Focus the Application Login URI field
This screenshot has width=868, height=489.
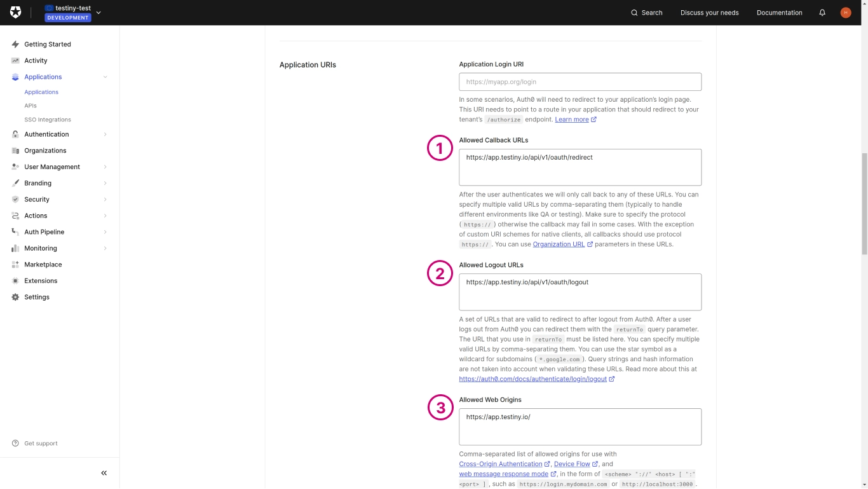tap(580, 82)
